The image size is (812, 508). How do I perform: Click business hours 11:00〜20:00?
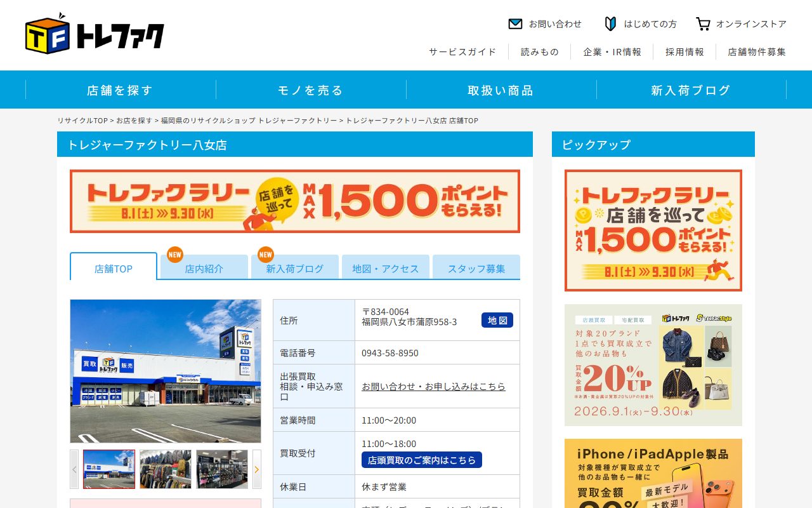coord(389,420)
